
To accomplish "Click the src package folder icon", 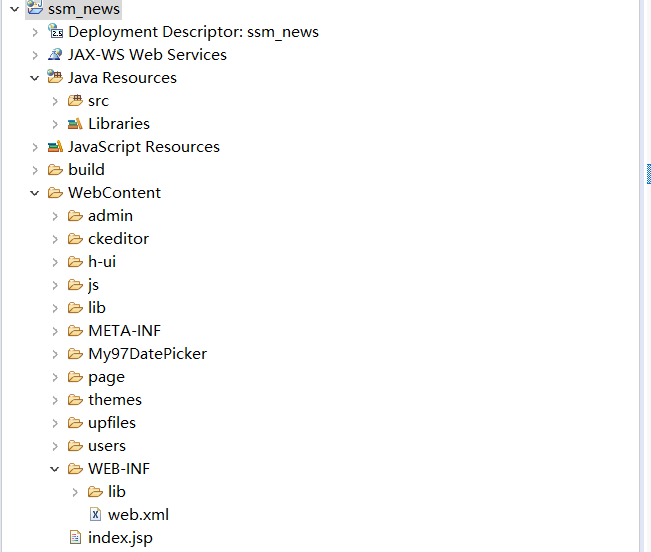I will click(75, 101).
